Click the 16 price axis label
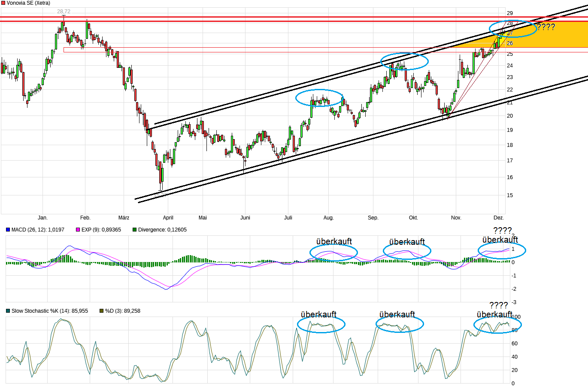Viewport: 588px width, 390px height. coord(509,177)
